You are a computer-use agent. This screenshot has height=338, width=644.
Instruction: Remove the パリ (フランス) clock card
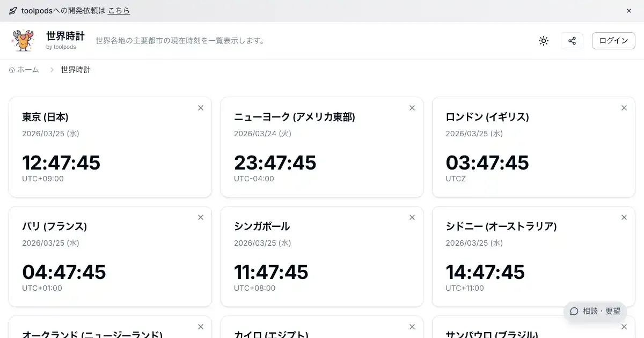201,217
